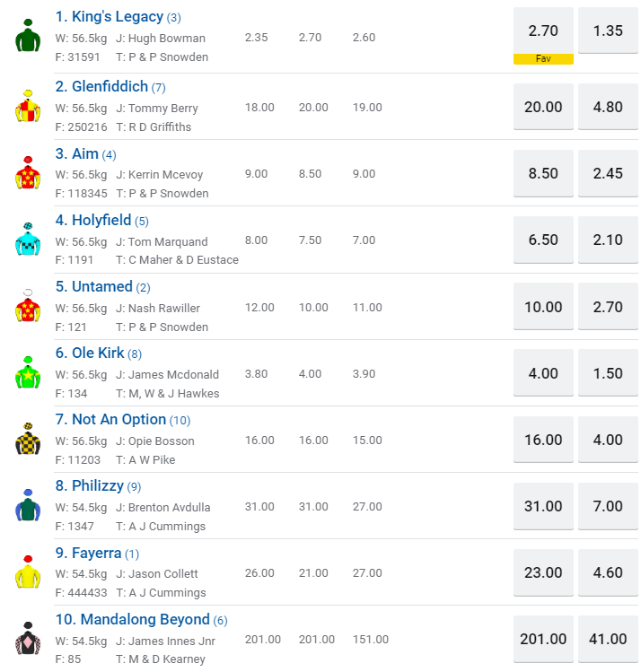Viewport: 641px width, 672px height.
Task: Click Not An Option checkered silks icon
Action: 28,439
